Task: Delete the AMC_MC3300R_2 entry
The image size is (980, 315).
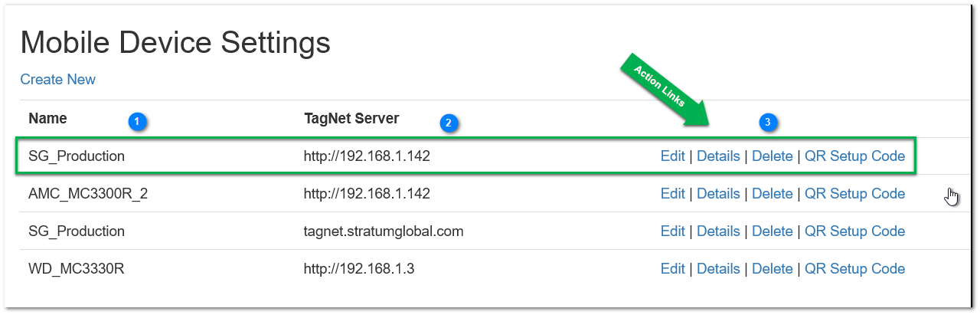Action: (773, 194)
